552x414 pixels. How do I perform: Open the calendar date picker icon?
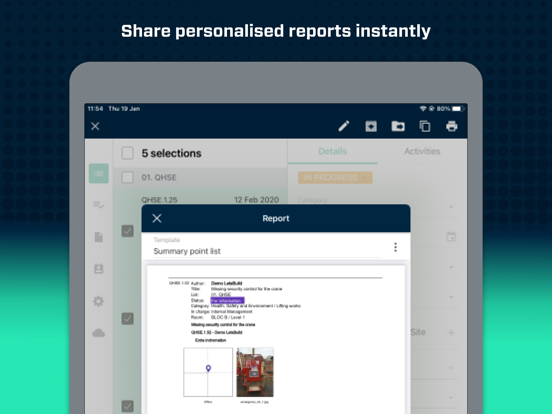pyautogui.click(x=451, y=237)
